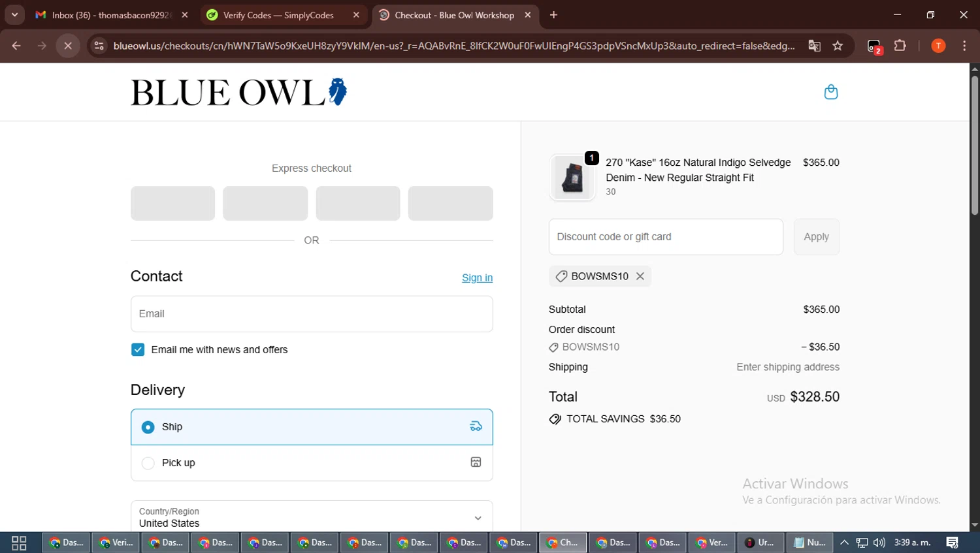The width and height of the screenshot is (980, 553).
Task: Open Windows Task View button
Action: click(19, 543)
